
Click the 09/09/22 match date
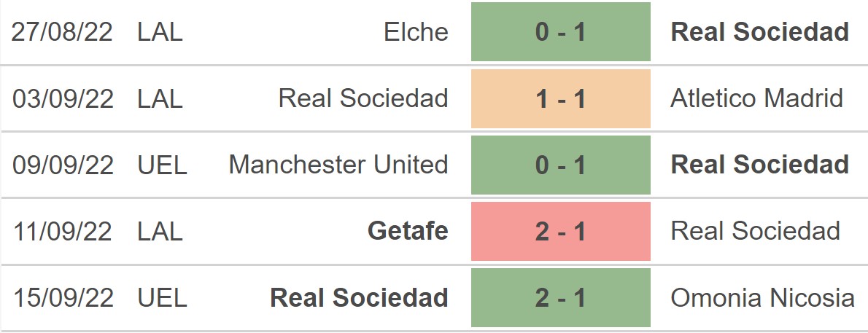click(x=63, y=165)
